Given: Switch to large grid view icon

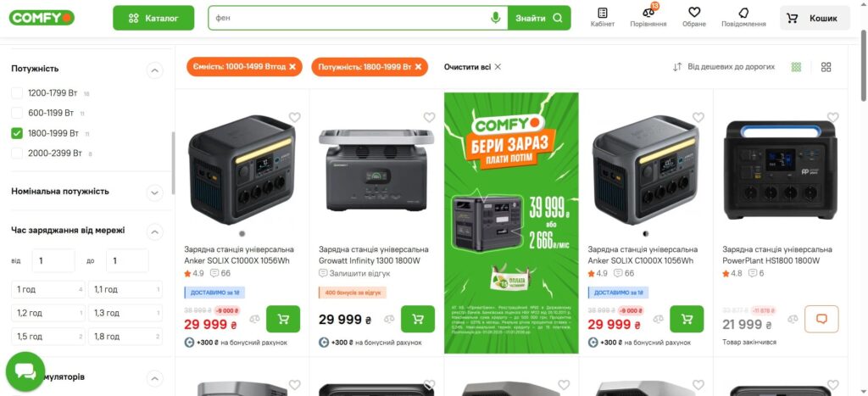Looking at the screenshot, I should [x=826, y=67].
